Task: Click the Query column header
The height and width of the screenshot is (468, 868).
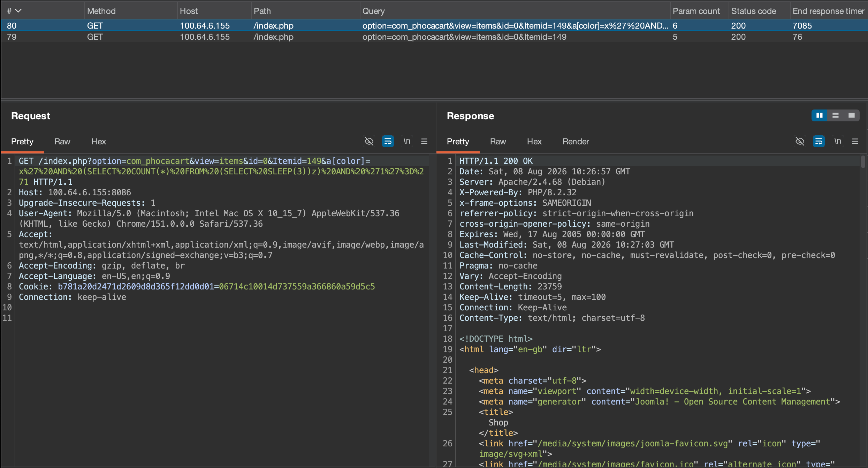Action: pos(374,11)
